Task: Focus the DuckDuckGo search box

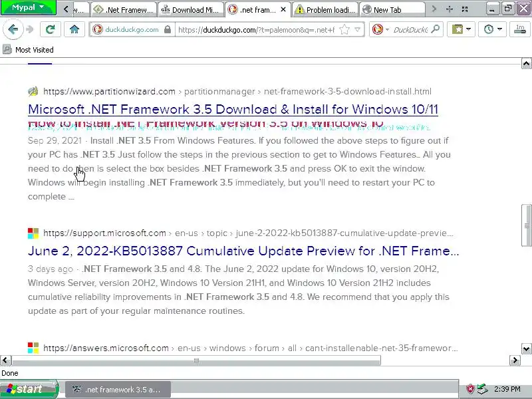Action: 410,30
